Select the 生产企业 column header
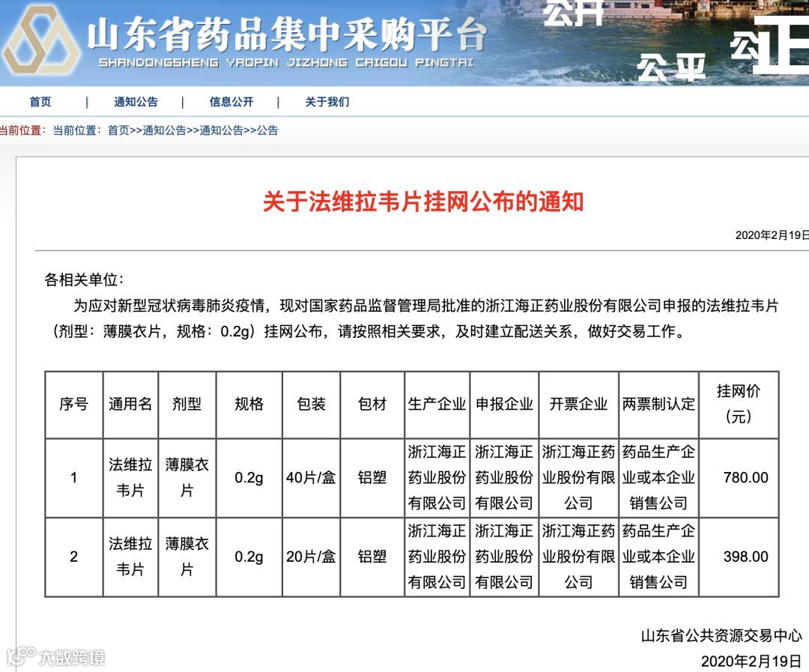Viewport: 809px width, 672px height. tap(437, 404)
